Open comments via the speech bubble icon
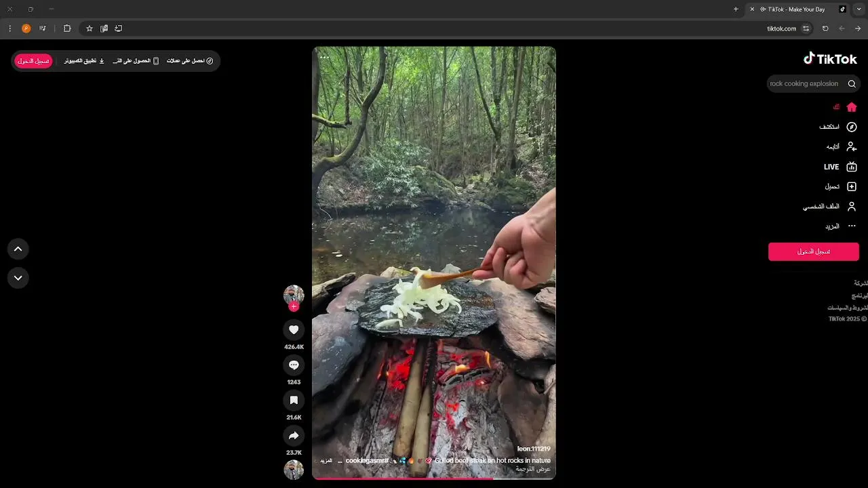 294,365
